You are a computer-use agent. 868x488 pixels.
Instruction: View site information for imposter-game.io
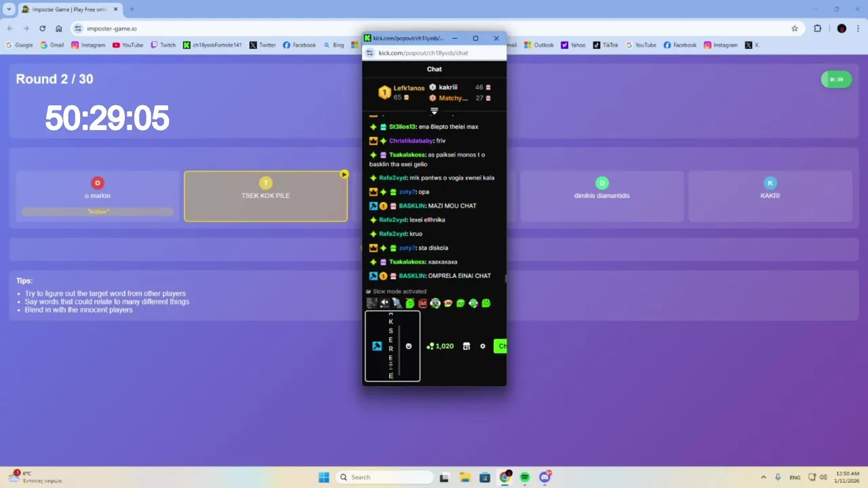(78, 28)
